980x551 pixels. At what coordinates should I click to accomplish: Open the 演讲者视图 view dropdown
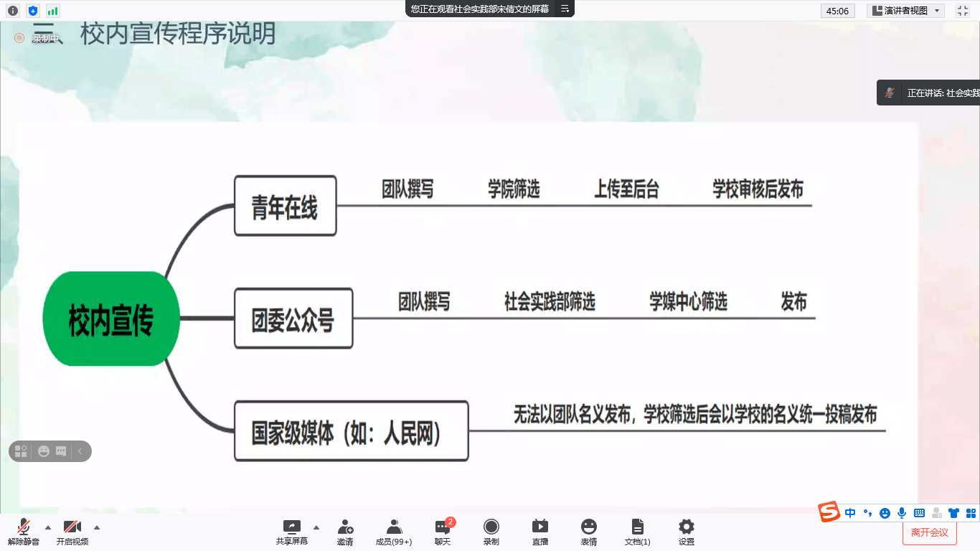905,11
